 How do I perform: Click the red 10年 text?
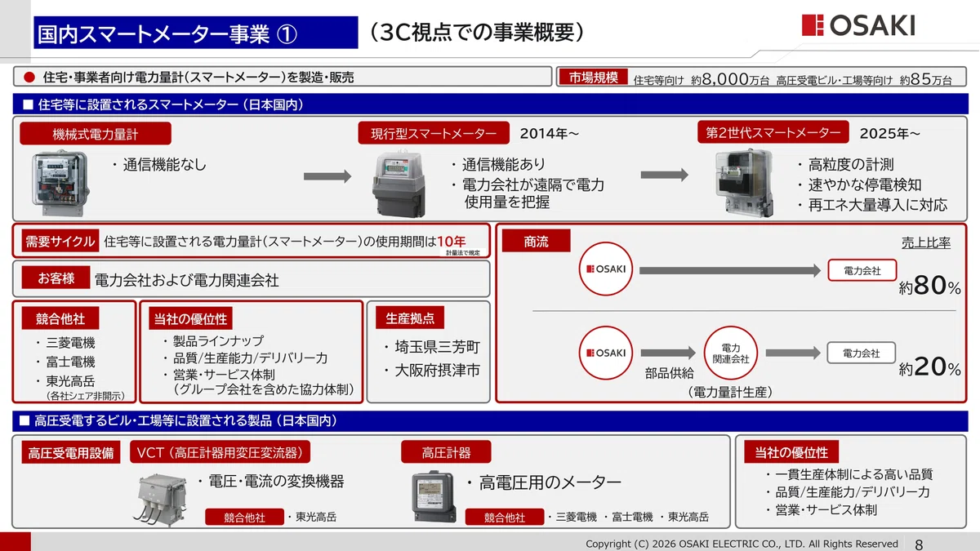point(452,241)
